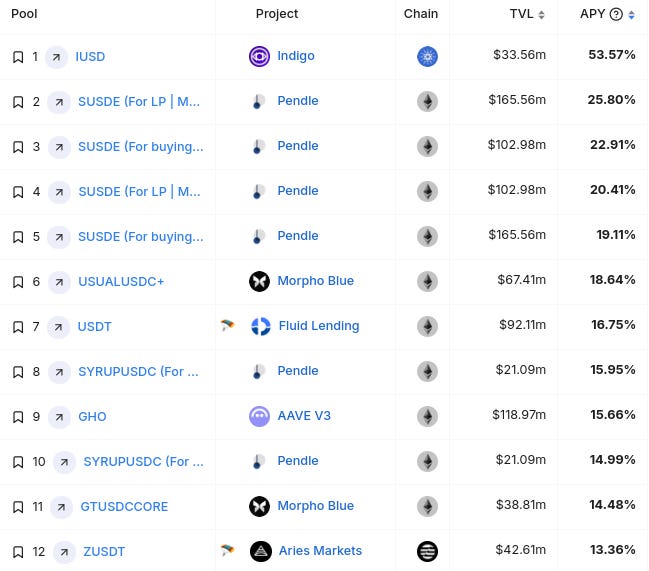The width and height of the screenshot is (649, 571).
Task: Open the ZUSDT pool link
Action: click(x=104, y=552)
